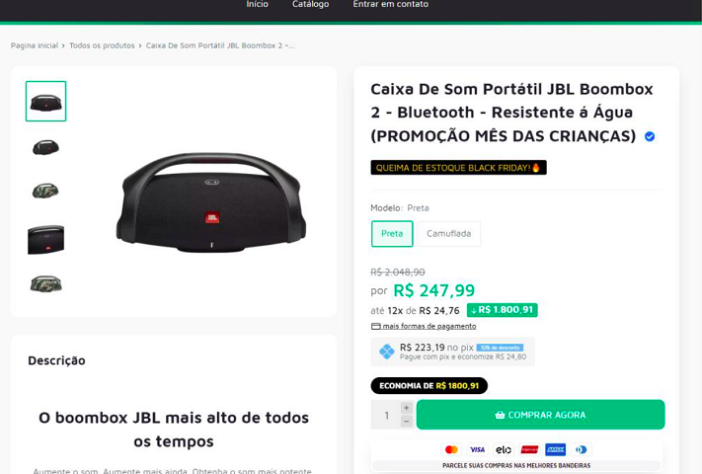Click the Elo card icon

(x=503, y=449)
